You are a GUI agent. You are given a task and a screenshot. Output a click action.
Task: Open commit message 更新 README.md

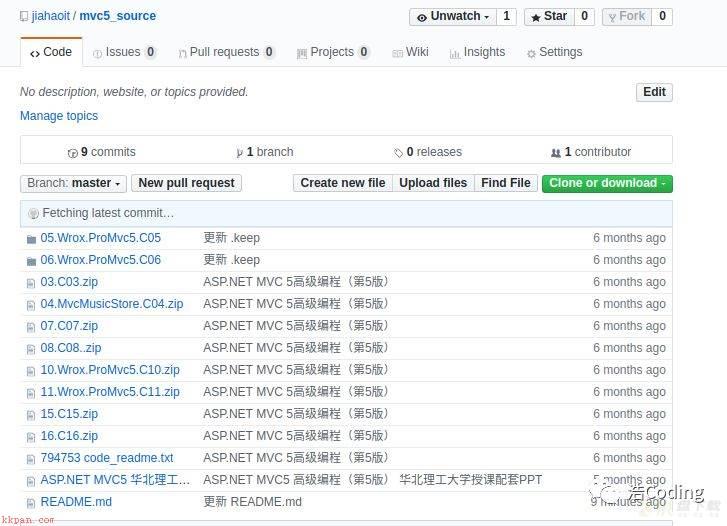point(253,502)
